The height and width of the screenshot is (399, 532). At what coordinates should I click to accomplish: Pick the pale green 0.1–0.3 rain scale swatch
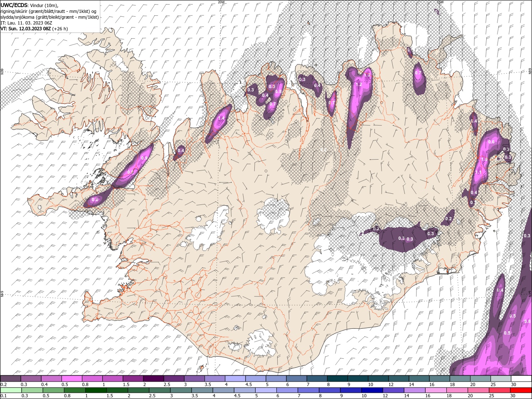point(11,390)
